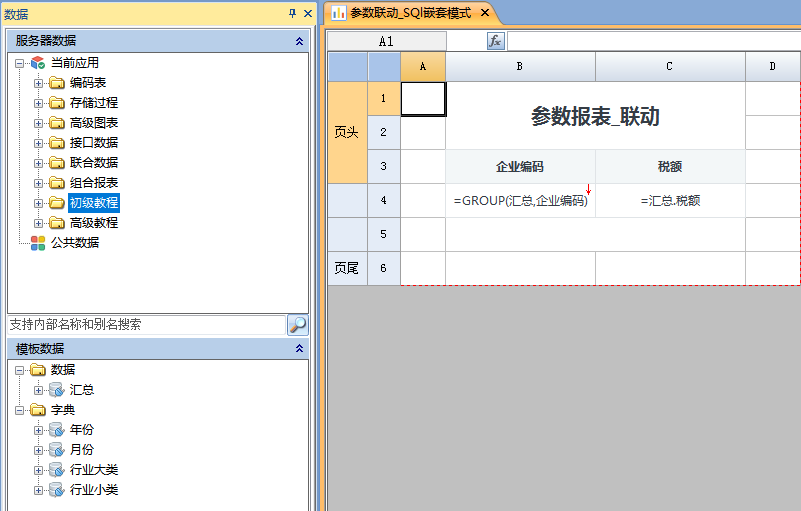801x511 pixels.
Task: Select the GROUP(汇总.企业编码) cell
Action: 520,200
